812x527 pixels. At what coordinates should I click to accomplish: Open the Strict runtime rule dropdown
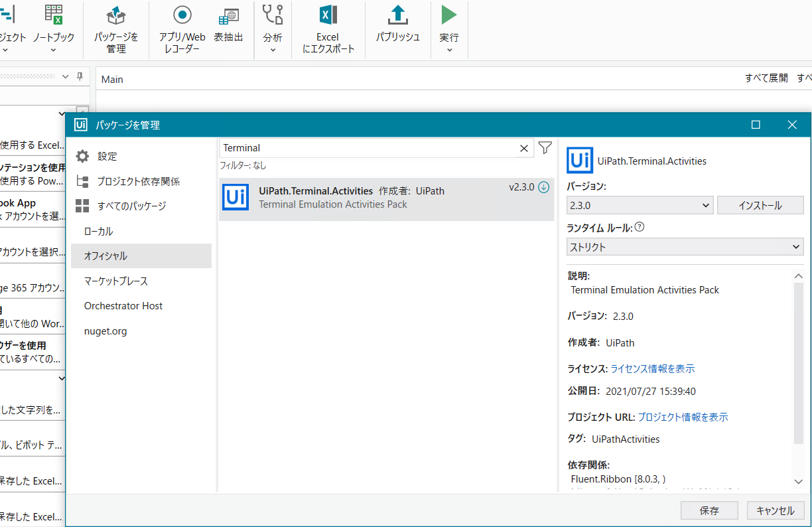pos(685,247)
